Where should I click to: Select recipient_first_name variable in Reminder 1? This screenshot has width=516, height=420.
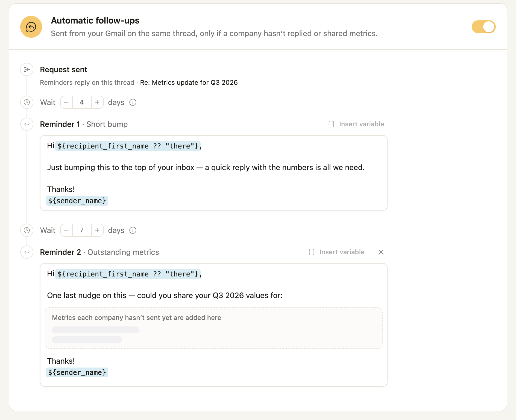(128, 146)
